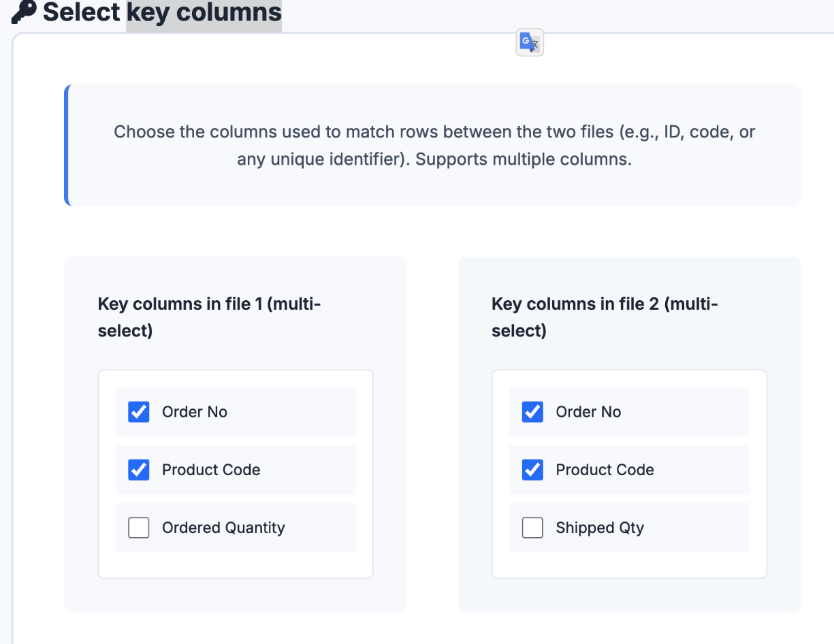
Task: Enable Ordered Quantity checkbox in file 1
Action: pyautogui.click(x=139, y=528)
